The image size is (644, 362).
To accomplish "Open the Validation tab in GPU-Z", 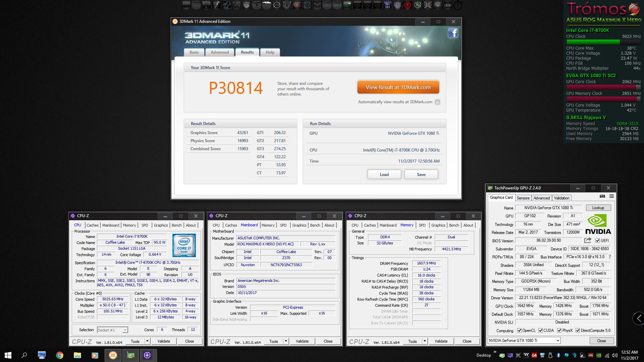I will pyautogui.click(x=561, y=198).
